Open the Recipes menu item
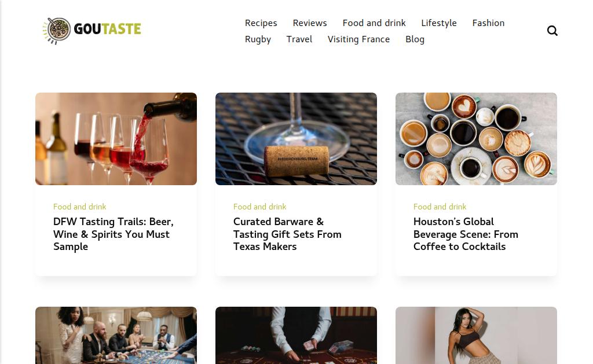Viewport: 593px width, 364px height. 261,23
